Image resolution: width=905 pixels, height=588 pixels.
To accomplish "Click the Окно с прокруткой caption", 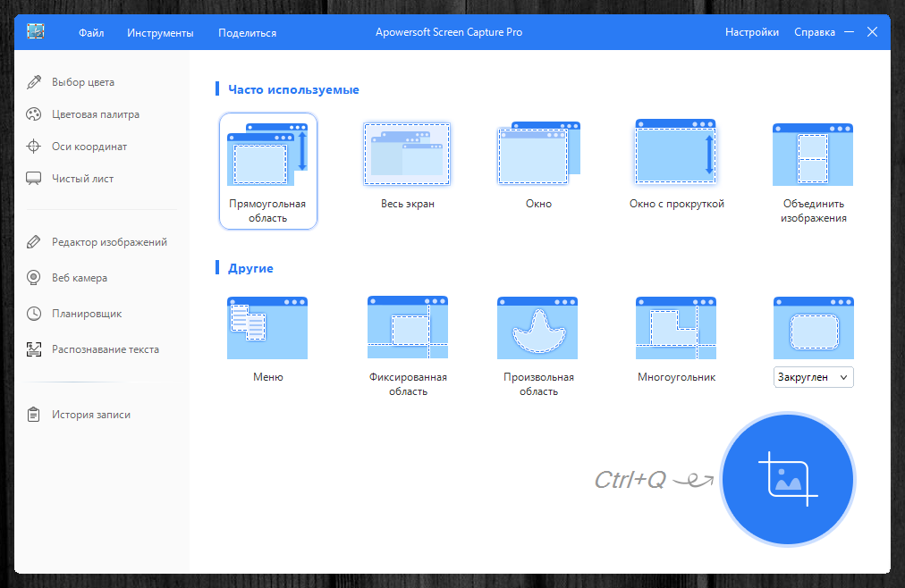I will tap(676, 204).
